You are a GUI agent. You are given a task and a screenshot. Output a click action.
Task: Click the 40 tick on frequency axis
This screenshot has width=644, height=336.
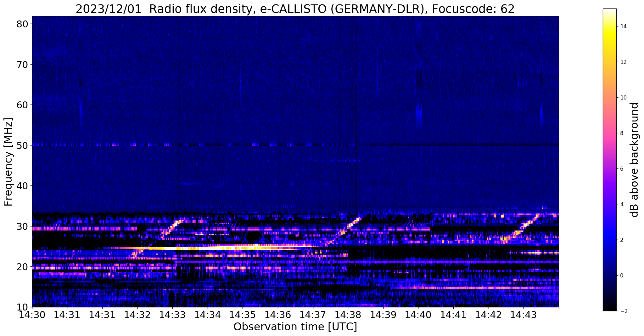pos(23,186)
